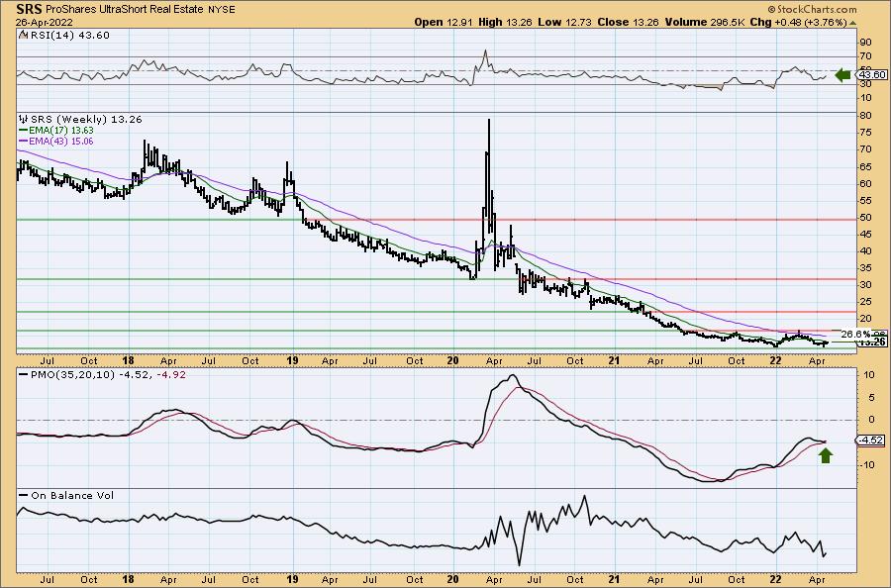Click the 22 year label under the price panel
Screen dimensions: 891x588
pos(775,360)
